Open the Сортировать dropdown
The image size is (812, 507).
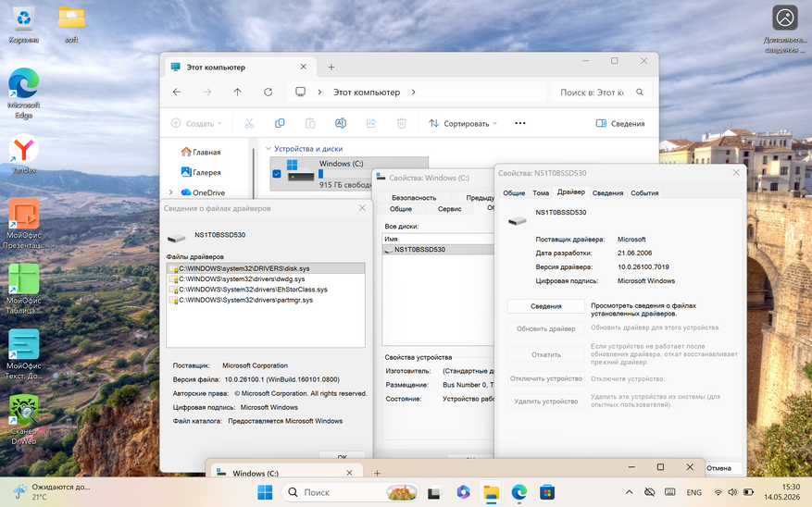(x=463, y=123)
